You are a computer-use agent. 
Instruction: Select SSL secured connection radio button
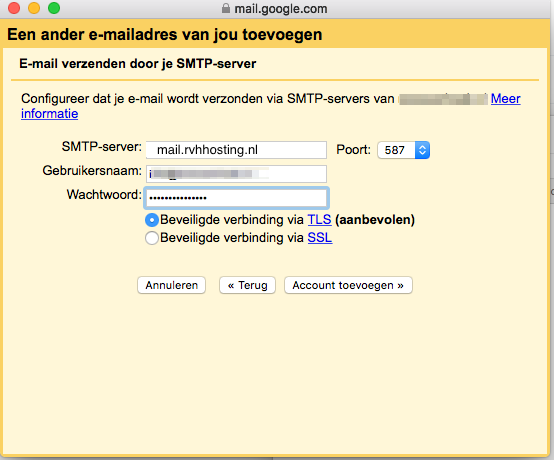[152, 238]
